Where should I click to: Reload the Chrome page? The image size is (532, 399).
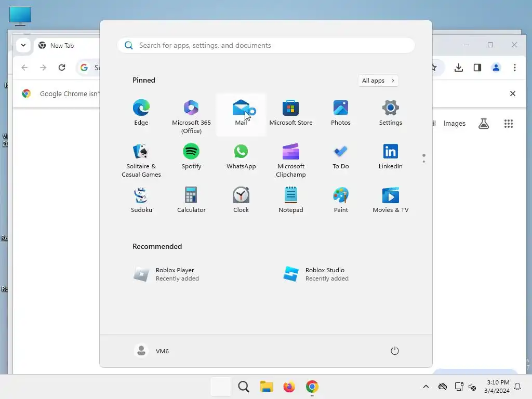click(x=62, y=68)
